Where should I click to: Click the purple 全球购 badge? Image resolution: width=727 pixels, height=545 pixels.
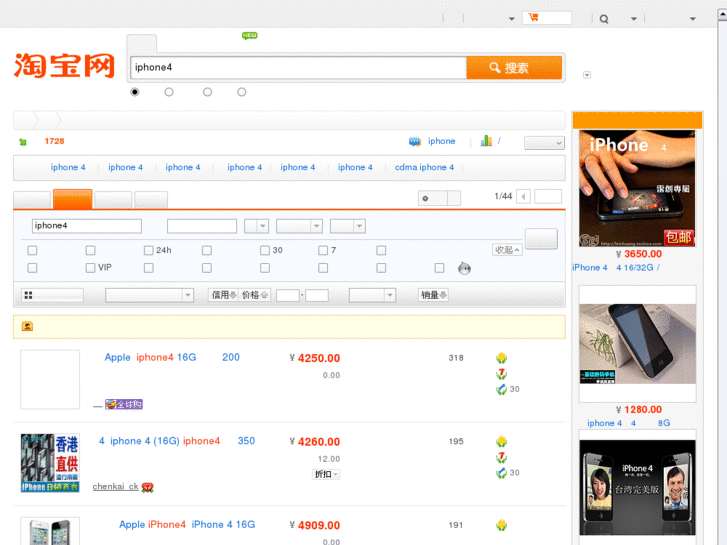(x=124, y=404)
